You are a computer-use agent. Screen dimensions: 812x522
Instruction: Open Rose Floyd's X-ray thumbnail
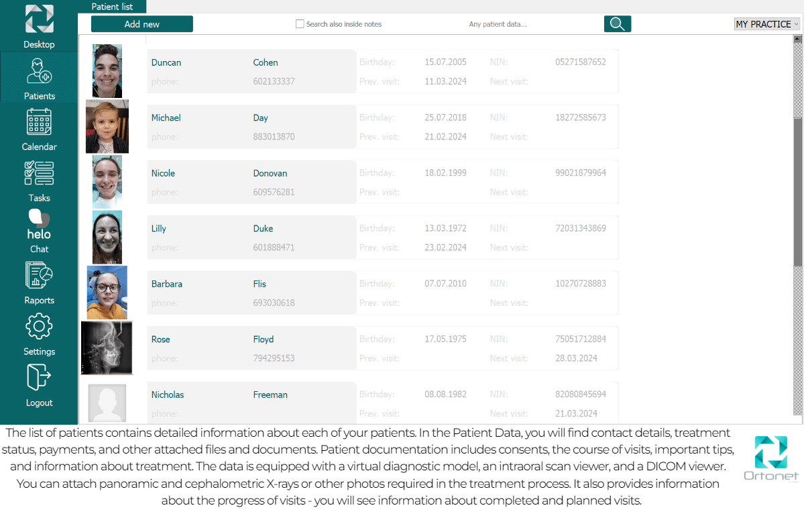click(x=107, y=348)
